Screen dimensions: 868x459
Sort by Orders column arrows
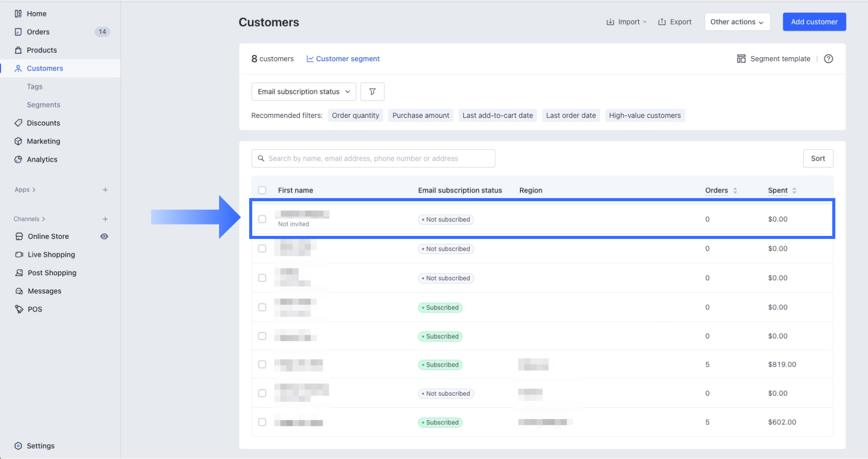[735, 190]
